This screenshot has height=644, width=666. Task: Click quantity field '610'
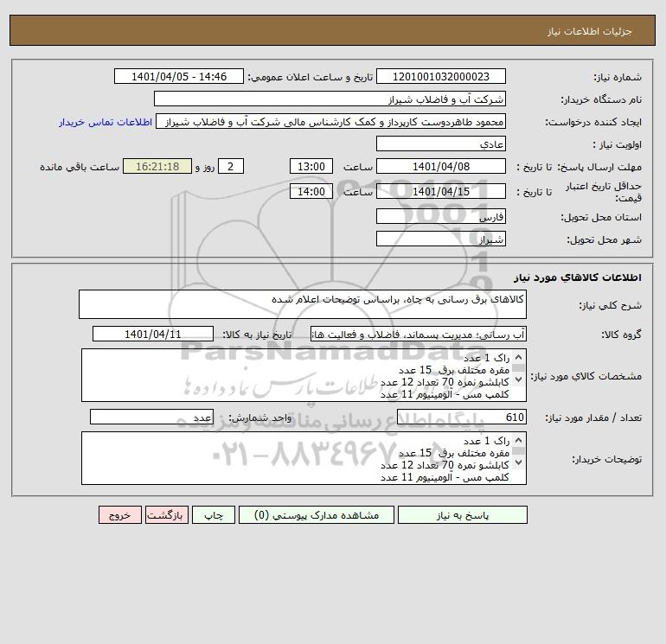(462, 418)
